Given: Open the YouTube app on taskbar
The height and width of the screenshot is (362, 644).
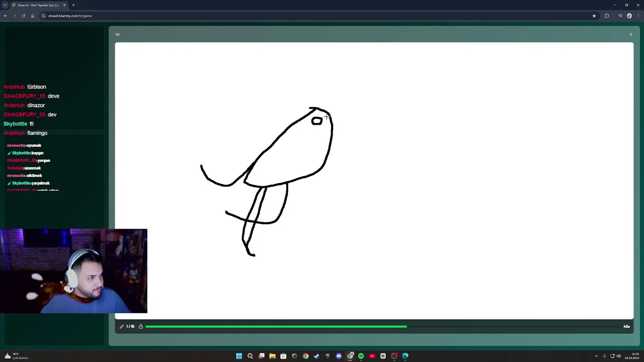Looking at the screenshot, I should pos(372,356).
